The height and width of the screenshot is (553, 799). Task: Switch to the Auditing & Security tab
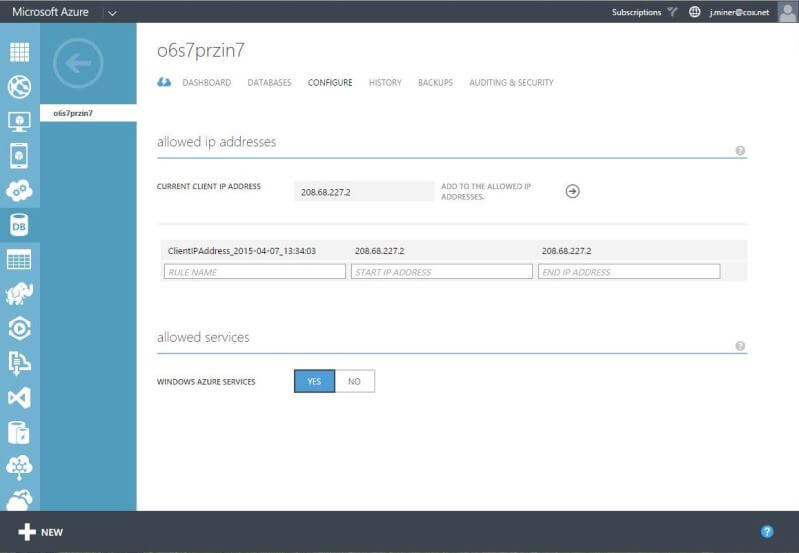511,83
